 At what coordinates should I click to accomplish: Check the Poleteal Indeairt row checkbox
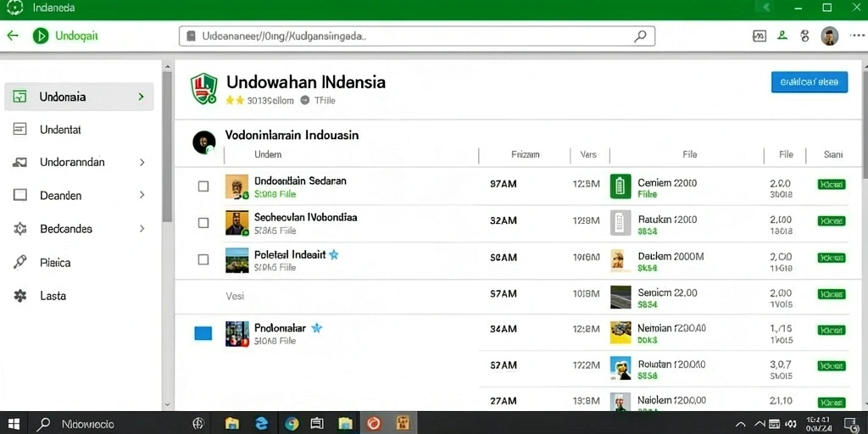203,259
